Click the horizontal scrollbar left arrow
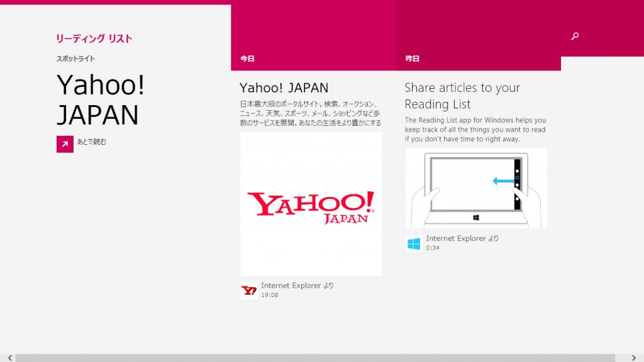Viewport: 644px width, 362px height. (x=10, y=358)
